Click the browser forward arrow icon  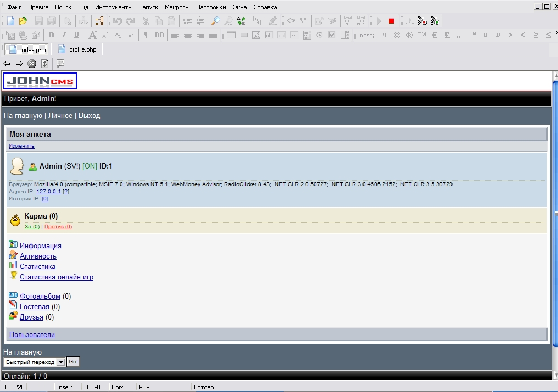tap(19, 64)
